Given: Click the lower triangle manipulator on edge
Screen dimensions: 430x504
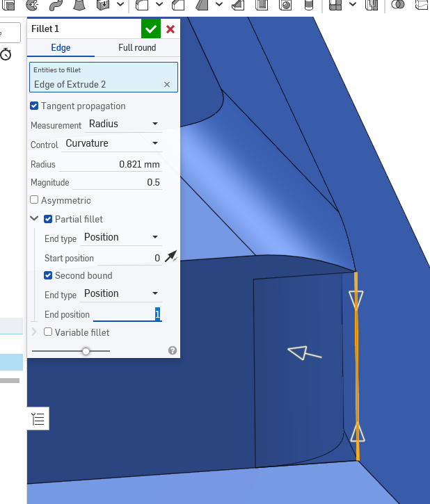Looking at the screenshot, I should pos(358,432).
